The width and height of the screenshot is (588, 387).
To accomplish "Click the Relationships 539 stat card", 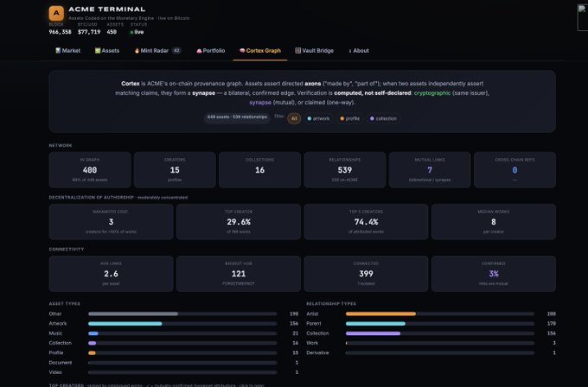I will [345, 169].
